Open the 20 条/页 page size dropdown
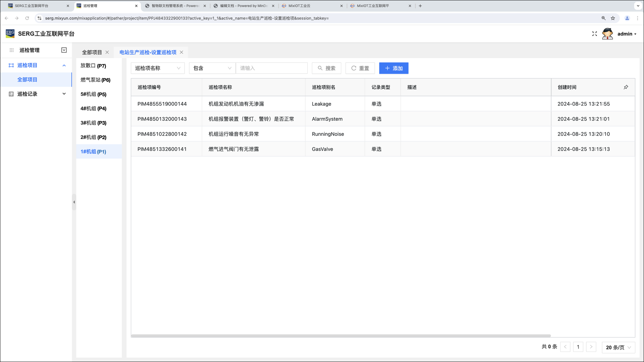 [x=618, y=347]
